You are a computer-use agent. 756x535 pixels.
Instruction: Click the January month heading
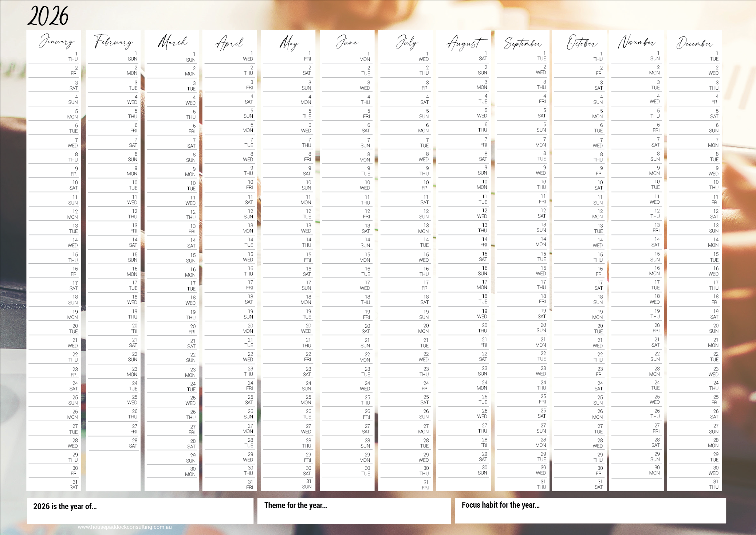56,41
